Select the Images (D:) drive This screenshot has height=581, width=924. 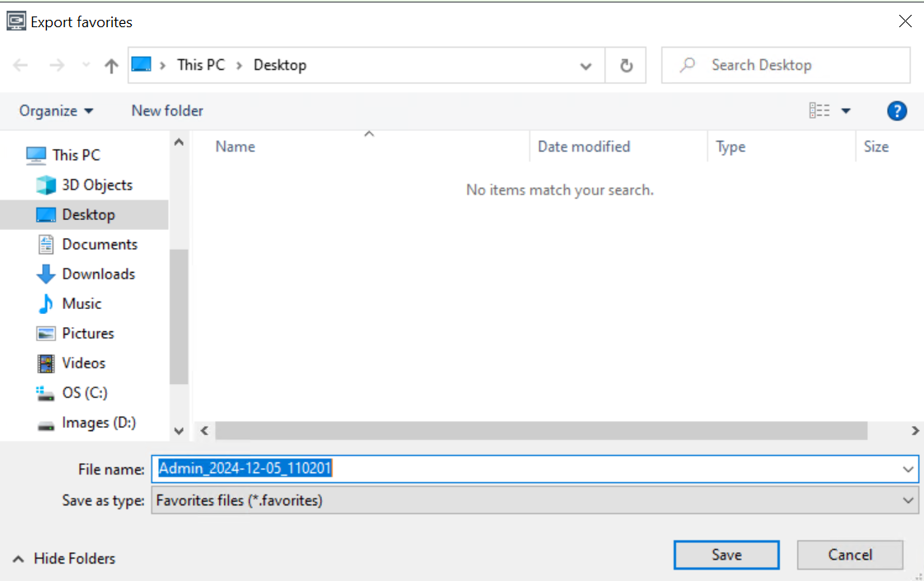pos(98,422)
